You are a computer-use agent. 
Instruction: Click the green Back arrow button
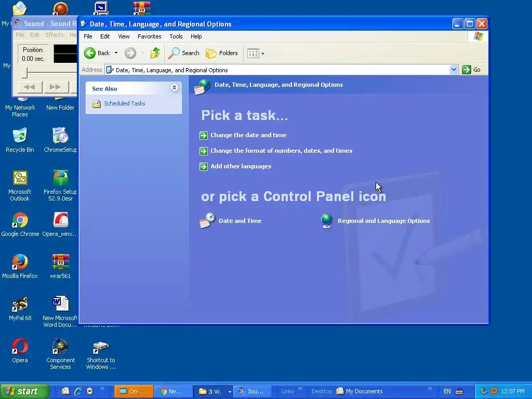(x=90, y=53)
